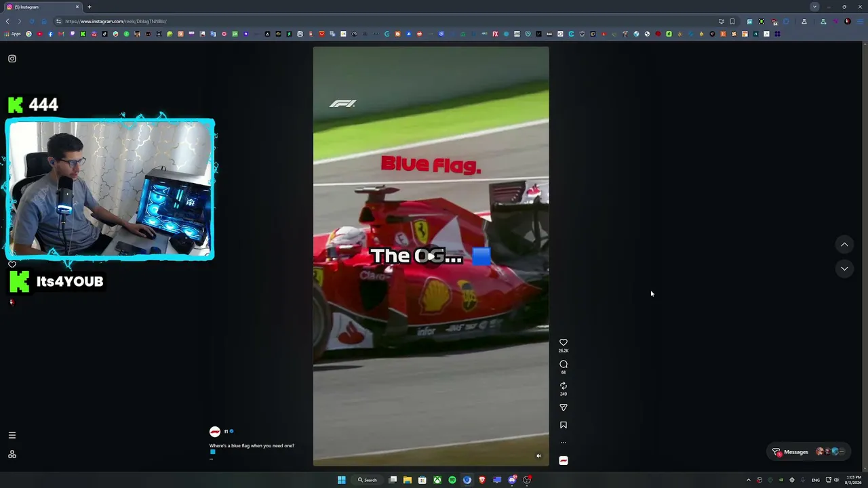Open Spotify from the taskbar
The image size is (868, 488).
coord(452,480)
